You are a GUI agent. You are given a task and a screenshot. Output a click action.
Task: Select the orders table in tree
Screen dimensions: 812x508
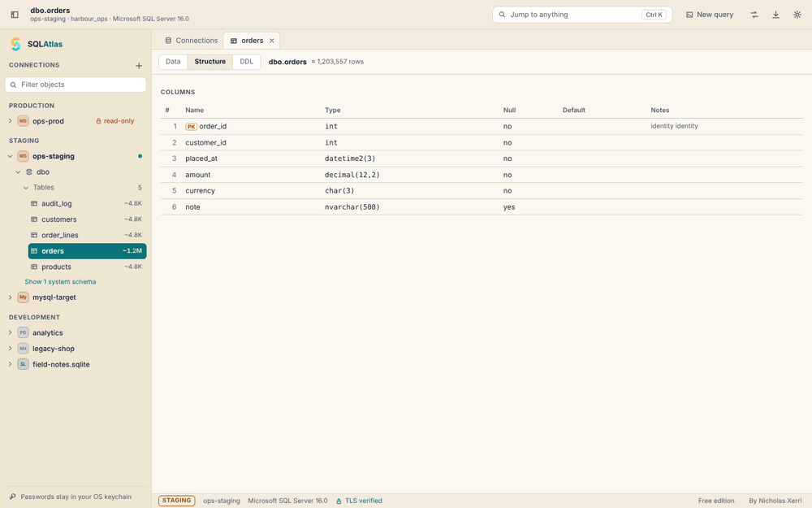click(x=88, y=251)
